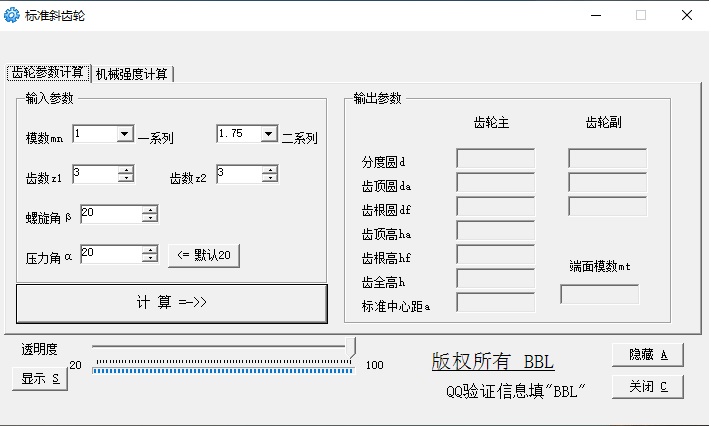Close the 标准斜齿轮 window
This screenshot has width=711, height=426.
(x=687, y=15)
